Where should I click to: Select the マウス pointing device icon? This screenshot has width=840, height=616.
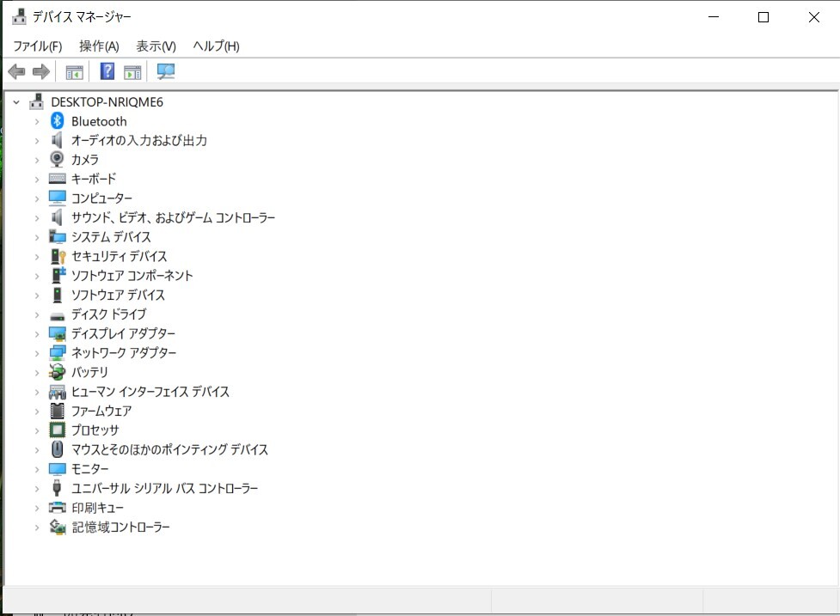pyautogui.click(x=57, y=449)
